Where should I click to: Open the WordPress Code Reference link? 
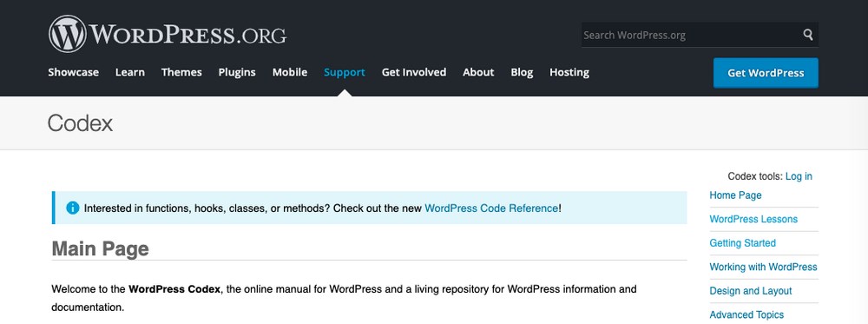pos(491,208)
